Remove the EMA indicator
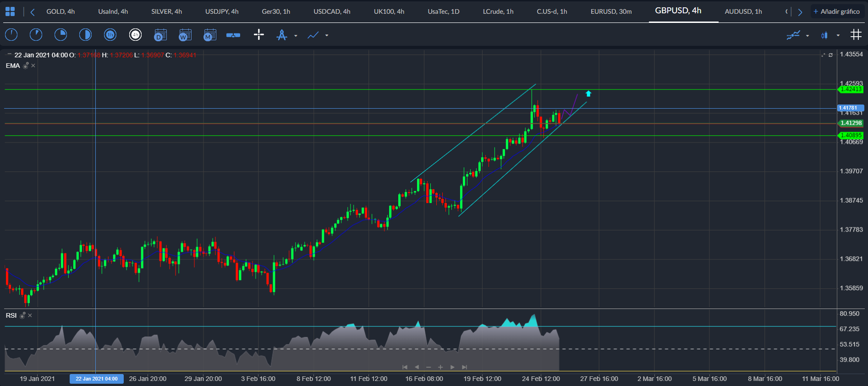868x386 pixels. [x=33, y=66]
